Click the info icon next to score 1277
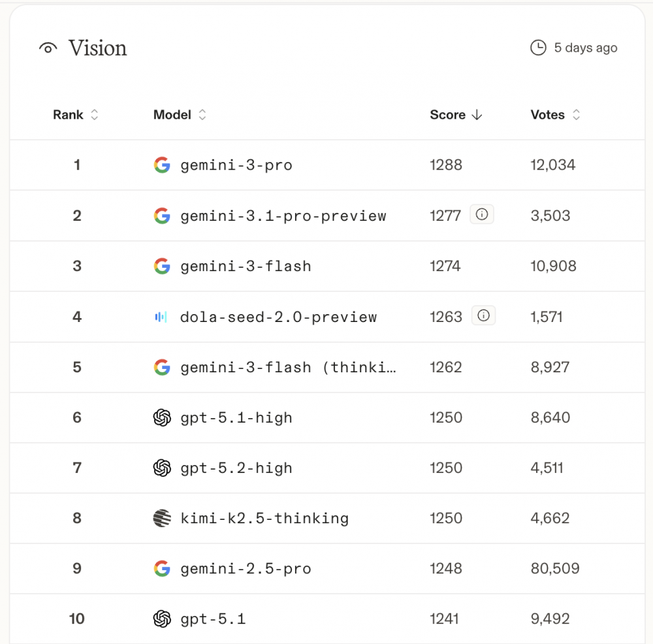 tap(482, 215)
